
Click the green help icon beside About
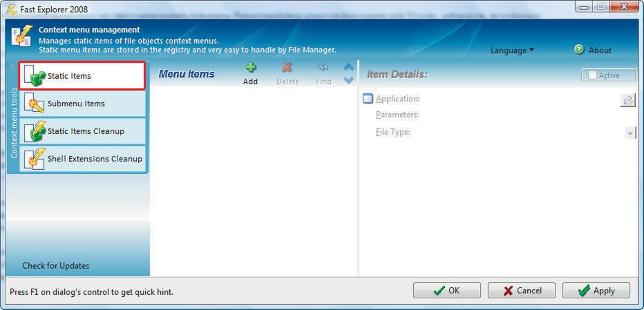[579, 50]
